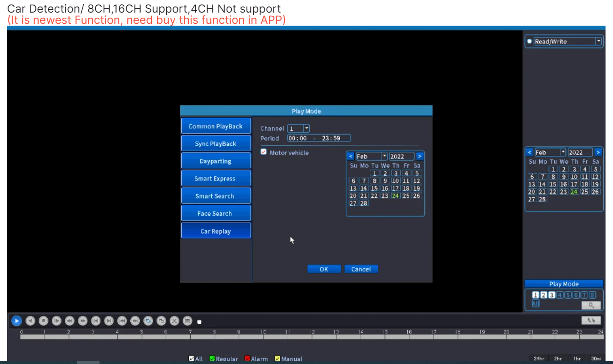This screenshot has width=613, height=364.
Task: Click the 12 hour mark on timeline
Action: (312, 335)
